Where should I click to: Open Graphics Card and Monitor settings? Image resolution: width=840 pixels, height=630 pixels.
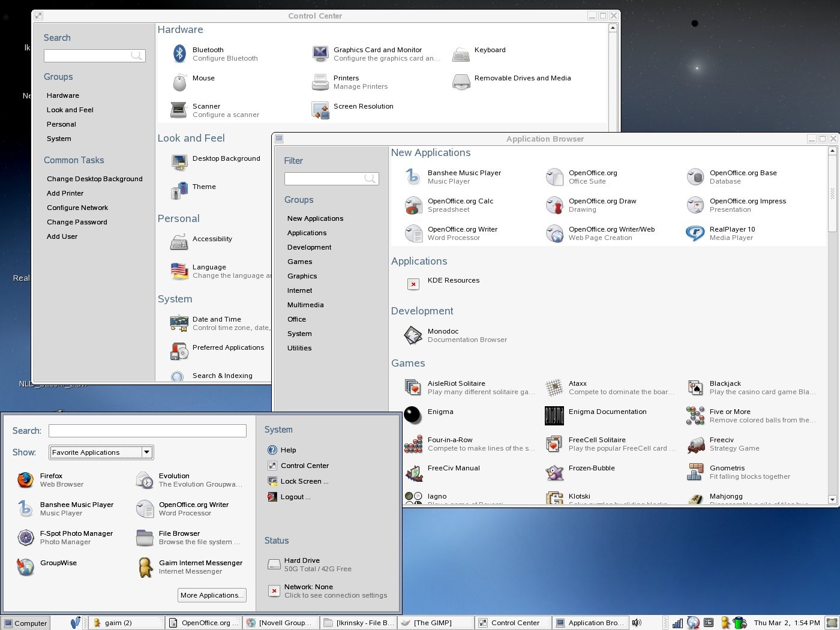click(x=320, y=54)
